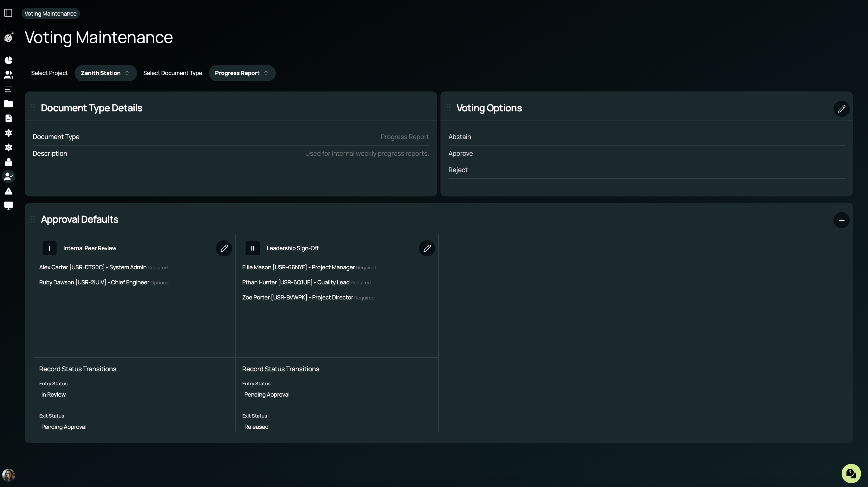868x487 pixels.
Task: Open the monitor display icon
Action: tap(8, 206)
